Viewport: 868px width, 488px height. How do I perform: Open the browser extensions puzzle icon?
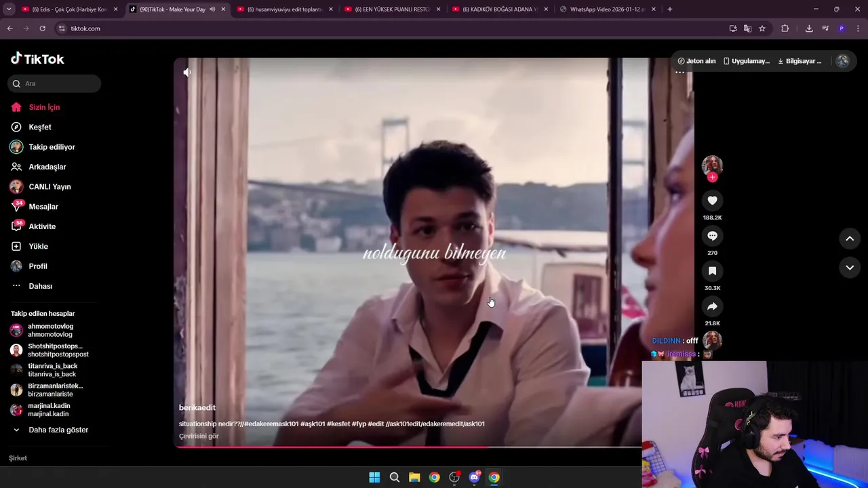pyautogui.click(x=785, y=28)
